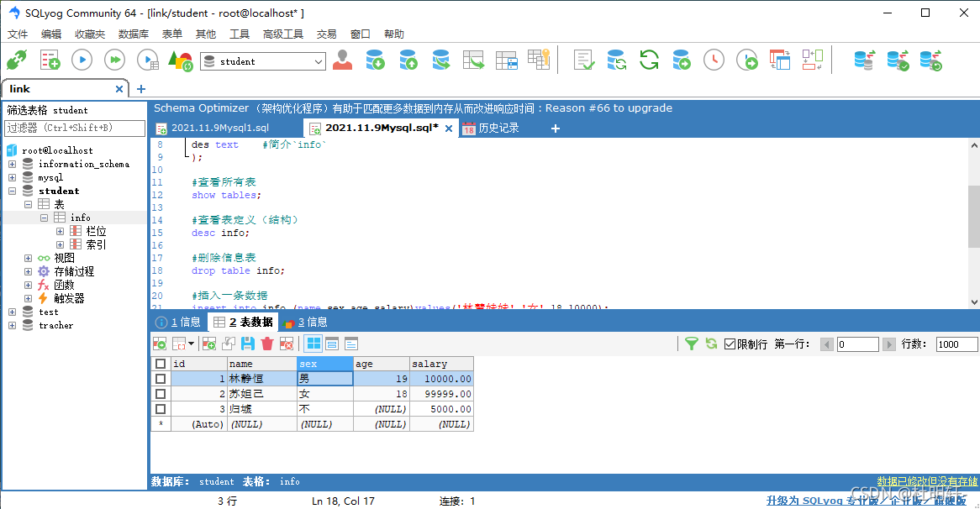Select the 触发器 tree item
Screen dimensions: 980x509
pyautogui.click(x=69, y=298)
